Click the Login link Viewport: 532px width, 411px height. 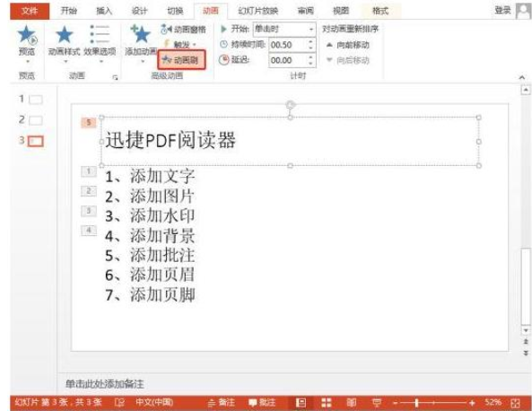point(502,11)
